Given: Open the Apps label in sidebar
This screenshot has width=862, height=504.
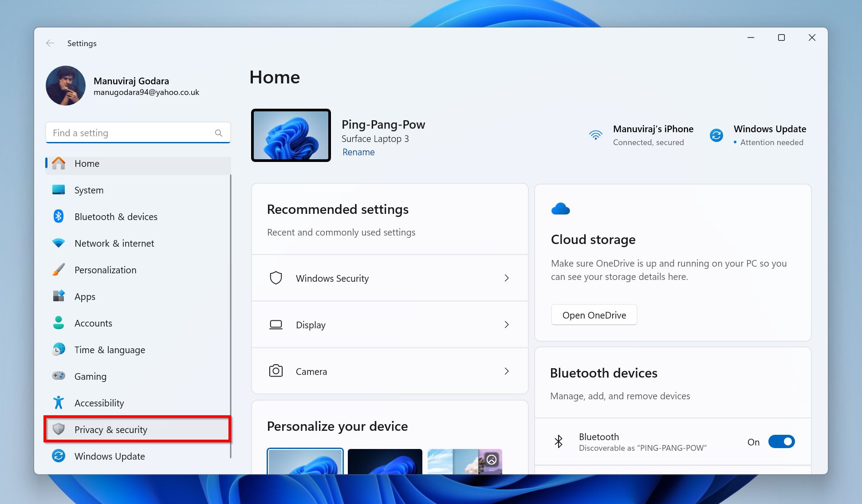Looking at the screenshot, I should pyautogui.click(x=85, y=296).
